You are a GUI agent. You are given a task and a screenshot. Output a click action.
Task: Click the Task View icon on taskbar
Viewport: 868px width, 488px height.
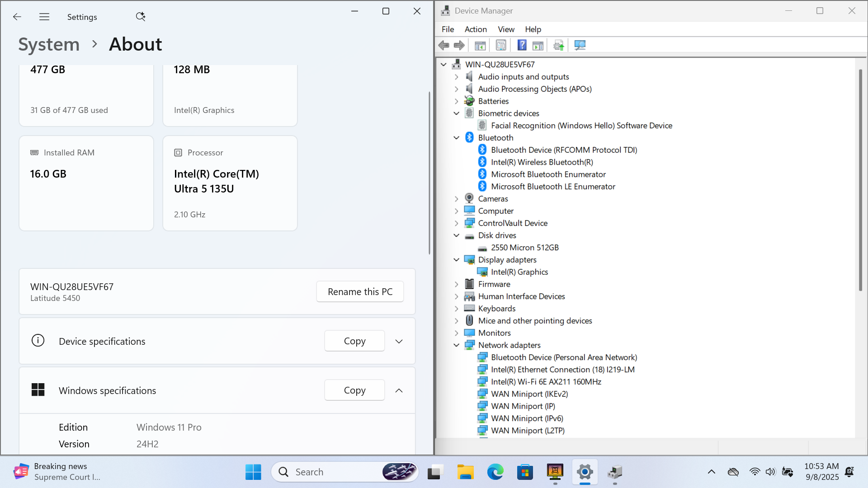tap(434, 472)
